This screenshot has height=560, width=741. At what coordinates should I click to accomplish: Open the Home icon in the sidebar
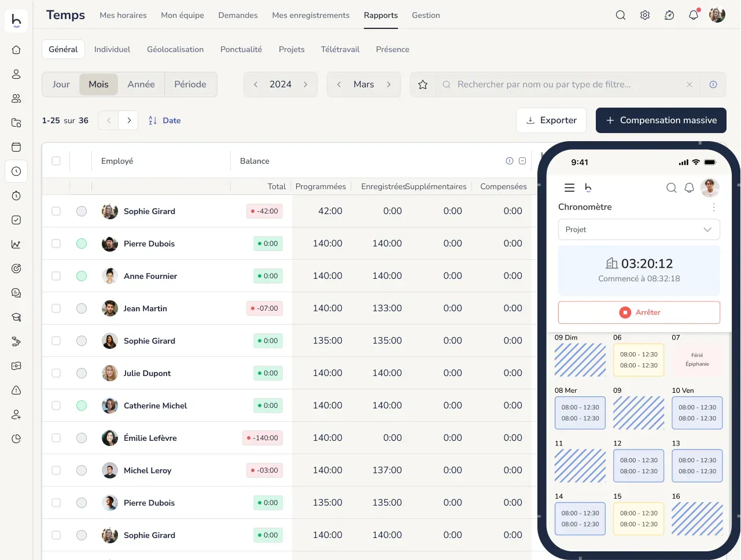tap(16, 50)
